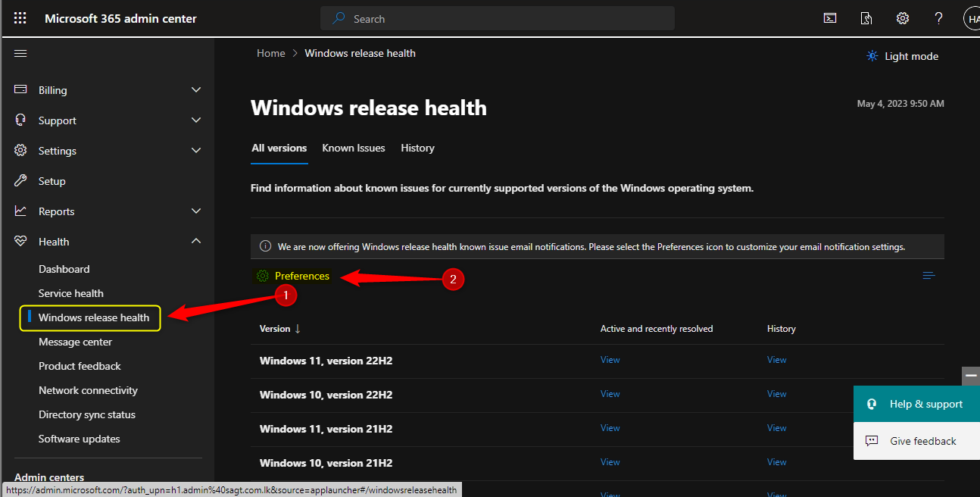Open Directory sync status in sidebar
The height and width of the screenshot is (497, 980).
click(x=87, y=414)
